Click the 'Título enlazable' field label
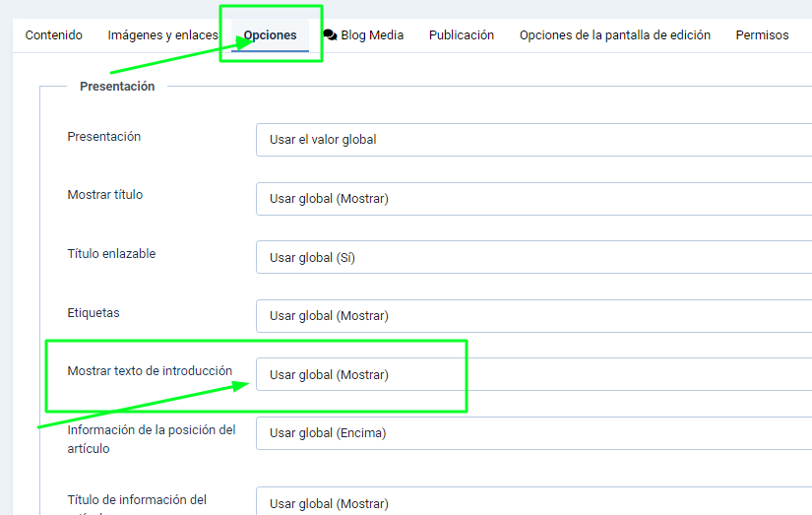Image resolution: width=812 pixels, height=515 pixels. 111,254
